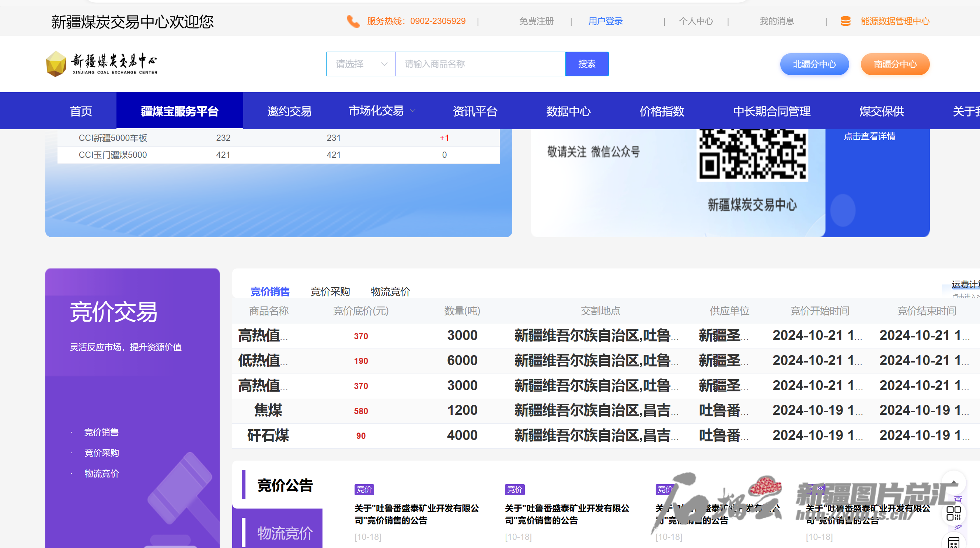The width and height of the screenshot is (980, 548).
Task: Expand the 市场化交易 menu arrow
Action: (412, 111)
